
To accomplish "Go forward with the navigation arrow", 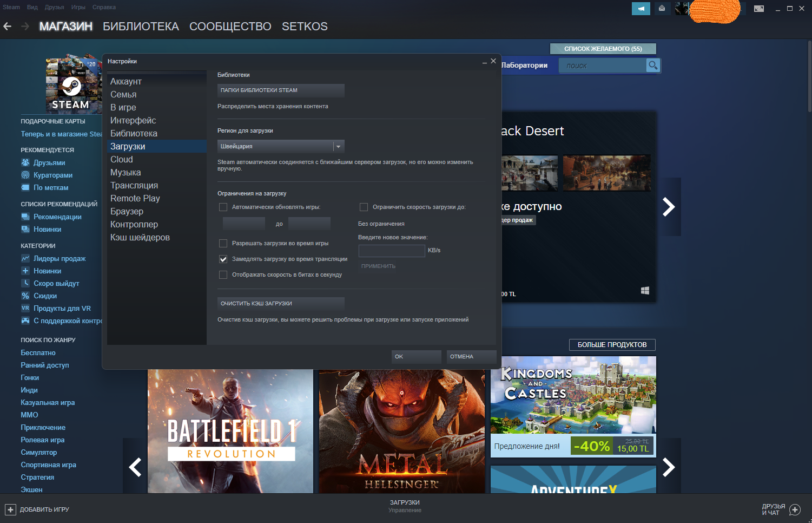I will coord(25,27).
